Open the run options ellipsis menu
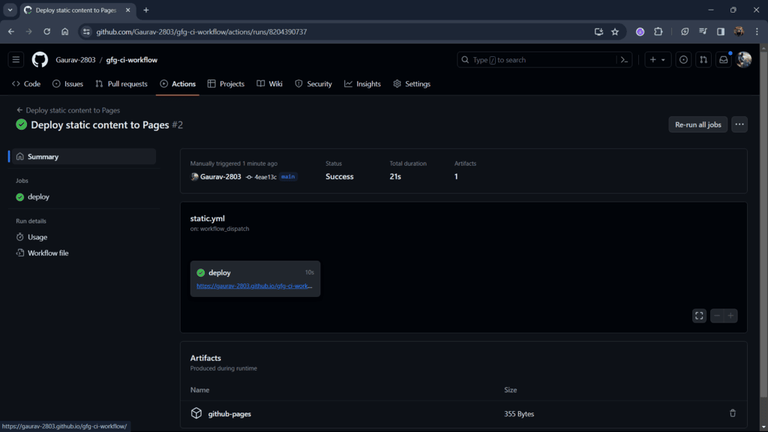 [739, 124]
